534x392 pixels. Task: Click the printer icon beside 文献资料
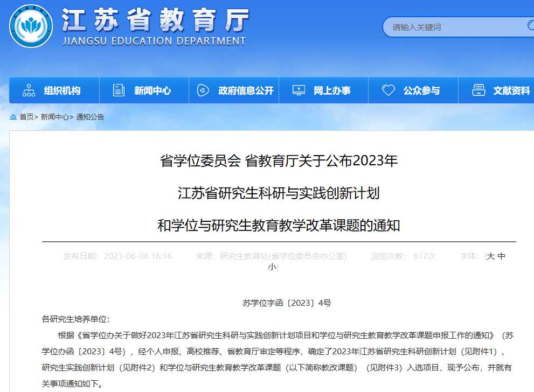478,90
